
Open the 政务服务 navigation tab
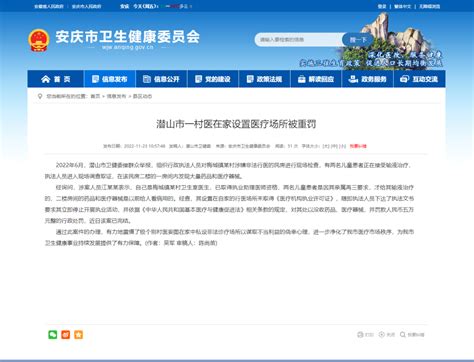pos(368,79)
